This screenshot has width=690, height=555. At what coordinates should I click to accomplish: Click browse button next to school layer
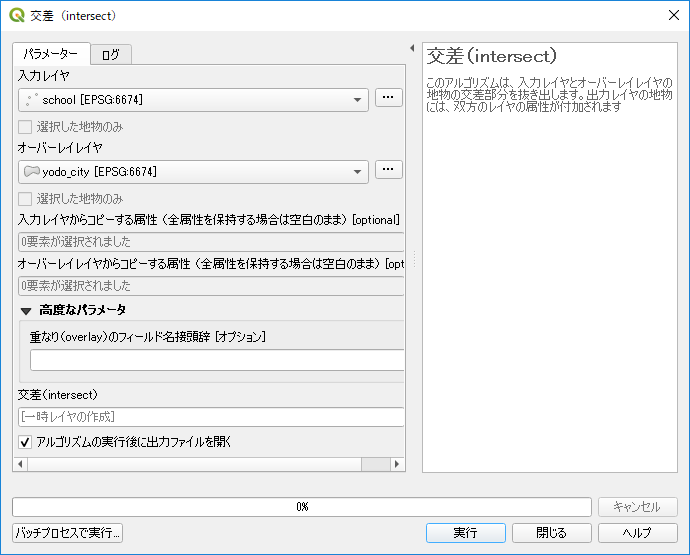click(388, 97)
